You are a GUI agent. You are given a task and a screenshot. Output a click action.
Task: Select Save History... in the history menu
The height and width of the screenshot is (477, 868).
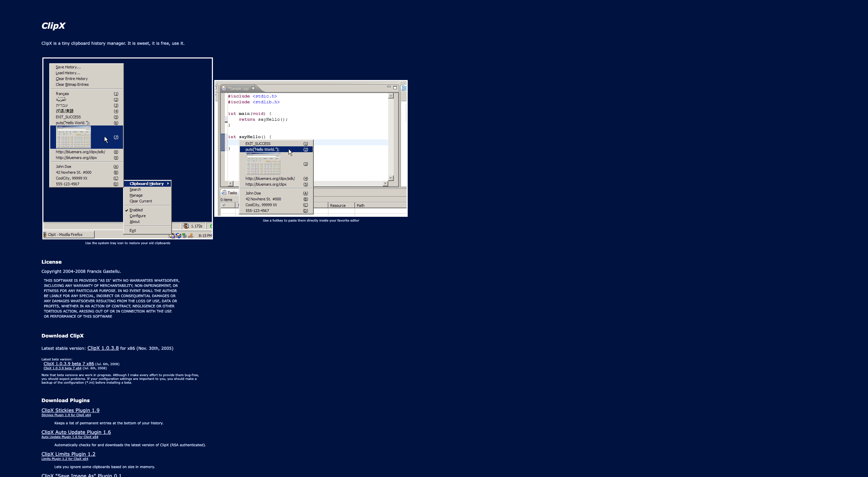pyautogui.click(x=86, y=67)
